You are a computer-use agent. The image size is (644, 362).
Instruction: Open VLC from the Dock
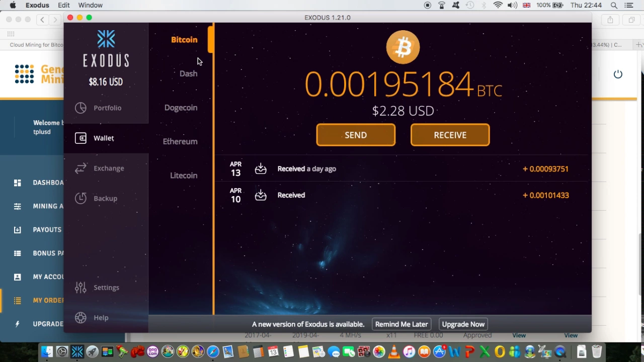point(394,351)
